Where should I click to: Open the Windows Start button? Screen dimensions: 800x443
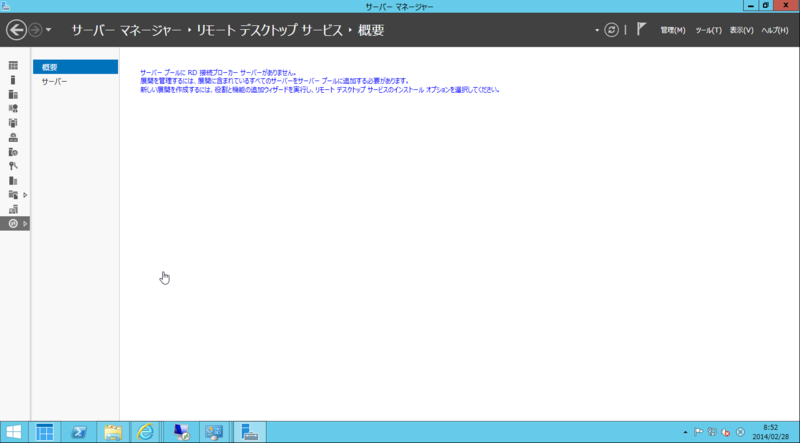pos(14,432)
